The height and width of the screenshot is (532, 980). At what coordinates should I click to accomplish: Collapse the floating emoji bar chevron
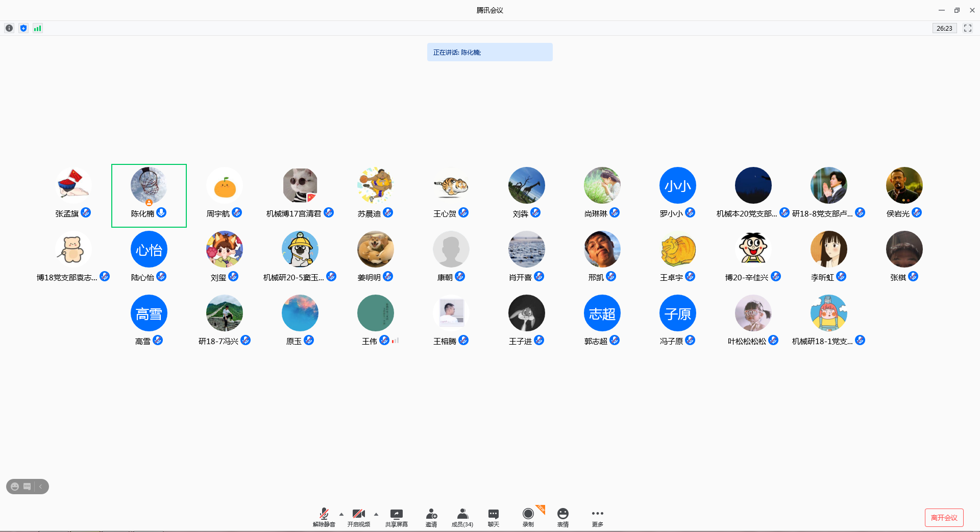click(41, 487)
